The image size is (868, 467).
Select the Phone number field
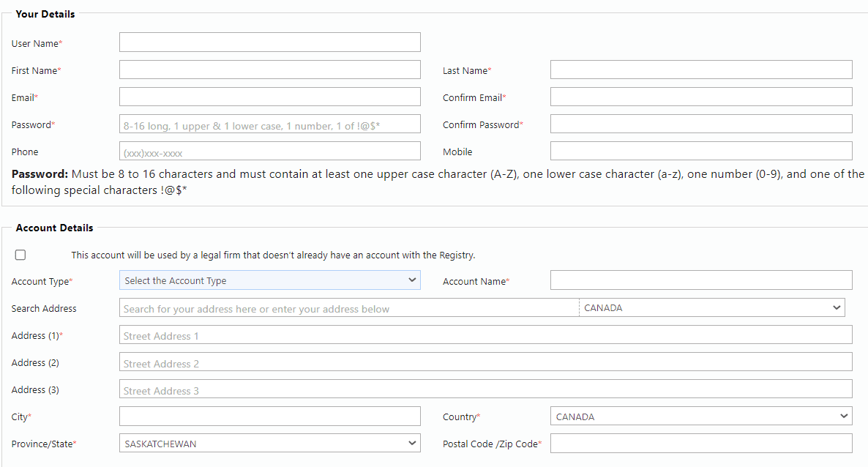(269, 151)
